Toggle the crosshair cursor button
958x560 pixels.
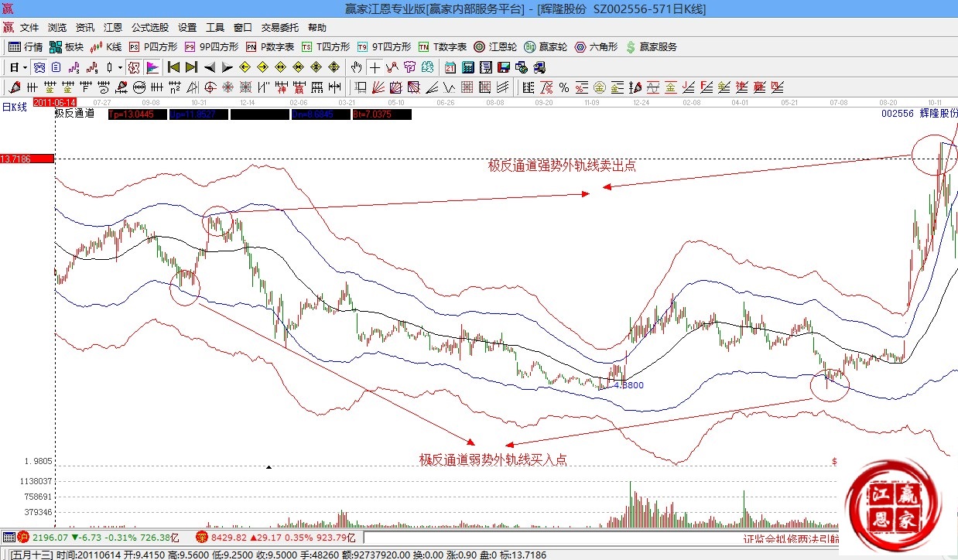point(374,67)
